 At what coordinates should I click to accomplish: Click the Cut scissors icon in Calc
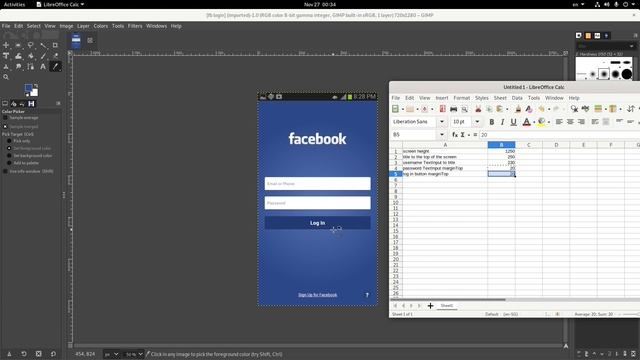point(478,109)
